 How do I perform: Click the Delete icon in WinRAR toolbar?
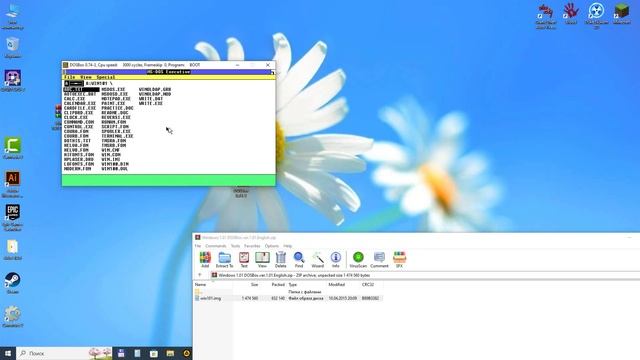pos(280,260)
